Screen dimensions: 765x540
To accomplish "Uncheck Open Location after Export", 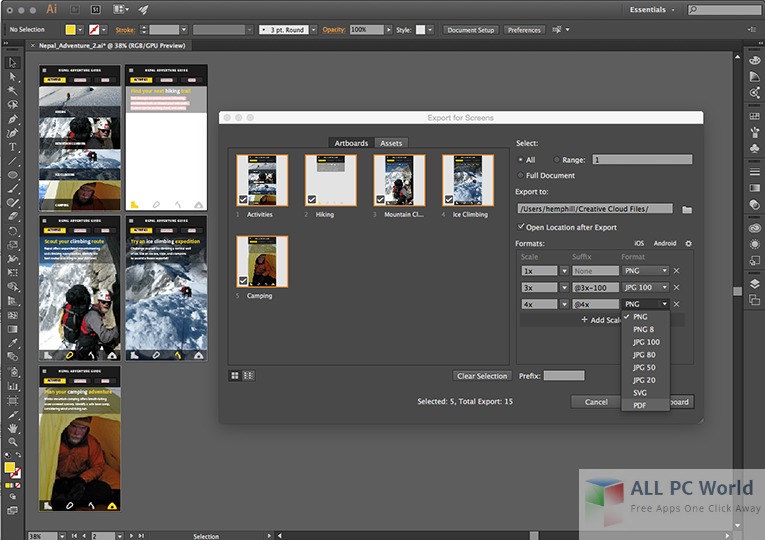I will click(x=522, y=227).
